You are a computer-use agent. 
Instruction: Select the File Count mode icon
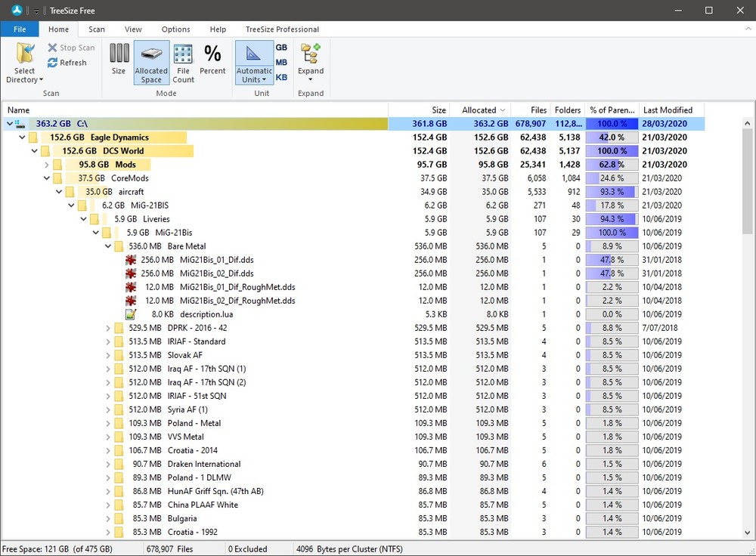[183, 54]
